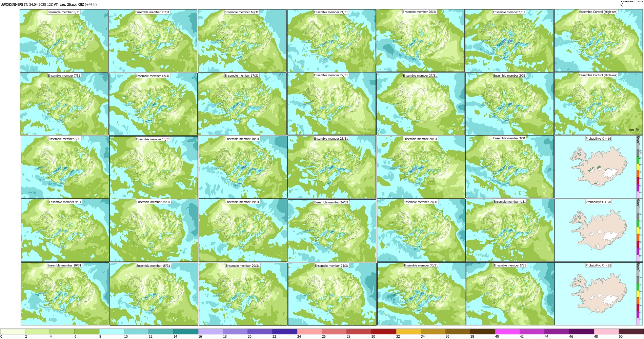Pick the gold 32–34 legend swatch
The width and height of the screenshot is (644, 339).
(x=408, y=332)
